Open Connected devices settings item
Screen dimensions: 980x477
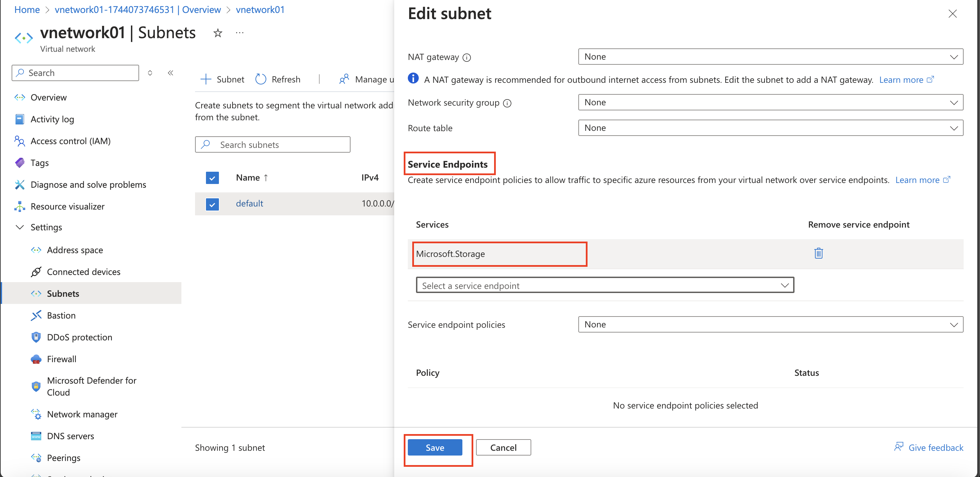[x=84, y=272]
